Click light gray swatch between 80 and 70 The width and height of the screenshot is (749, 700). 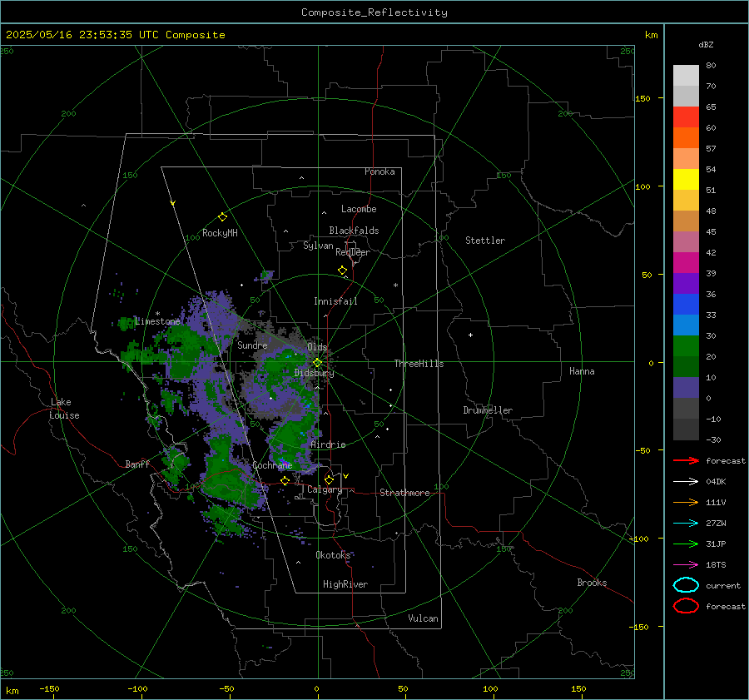pos(686,76)
